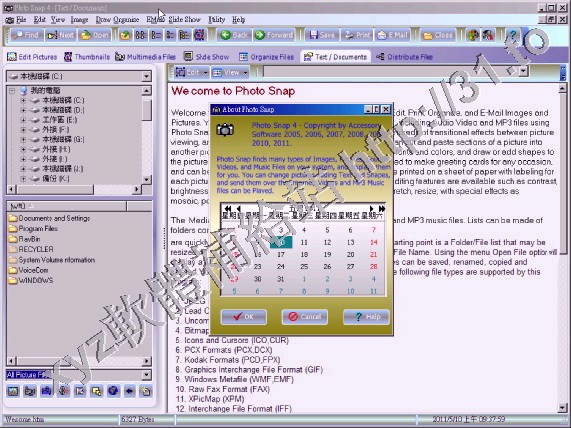Click the Open folder toolbar button
This screenshot has height=428, width=571.
coord(94,35)
